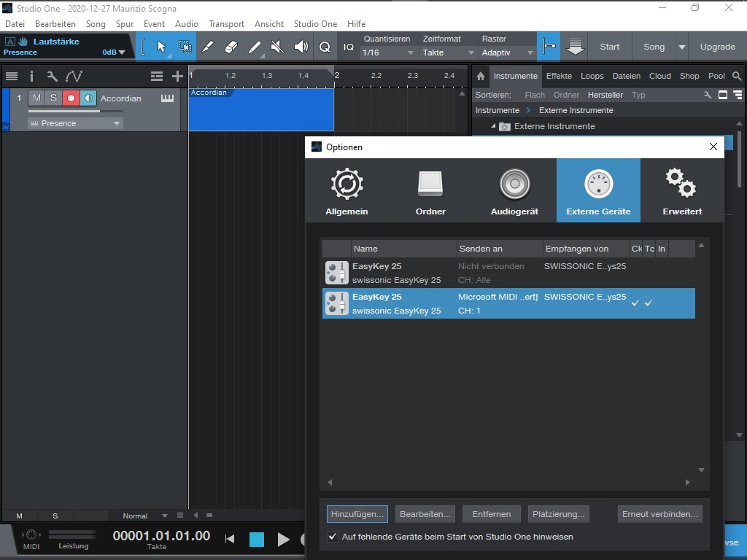Click the Q quantize icon

325,47
